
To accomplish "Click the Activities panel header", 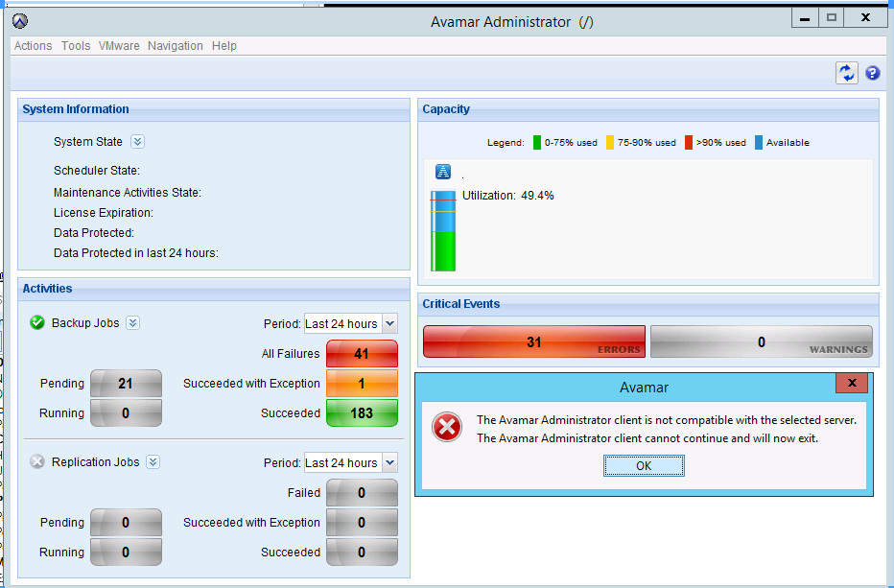I will (x=214, y=289).
